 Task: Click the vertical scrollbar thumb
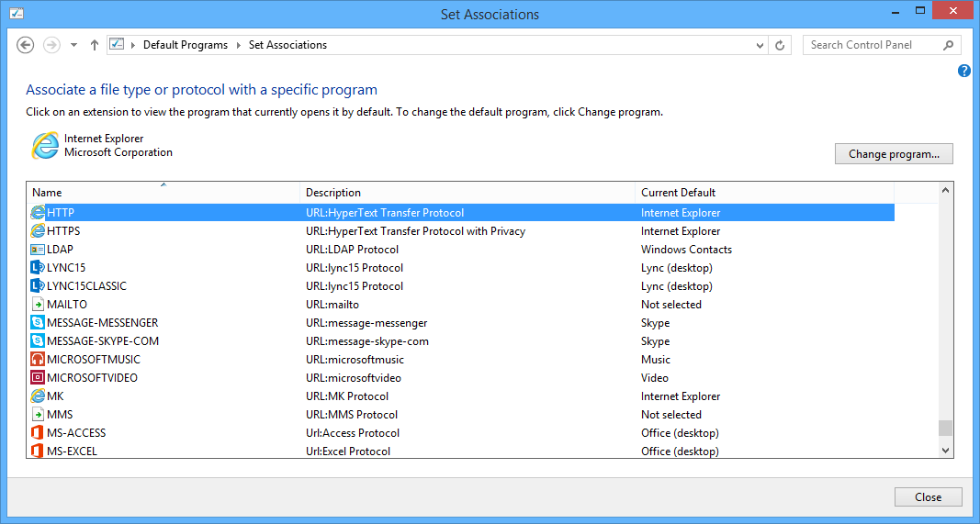[x=945, y=428]
